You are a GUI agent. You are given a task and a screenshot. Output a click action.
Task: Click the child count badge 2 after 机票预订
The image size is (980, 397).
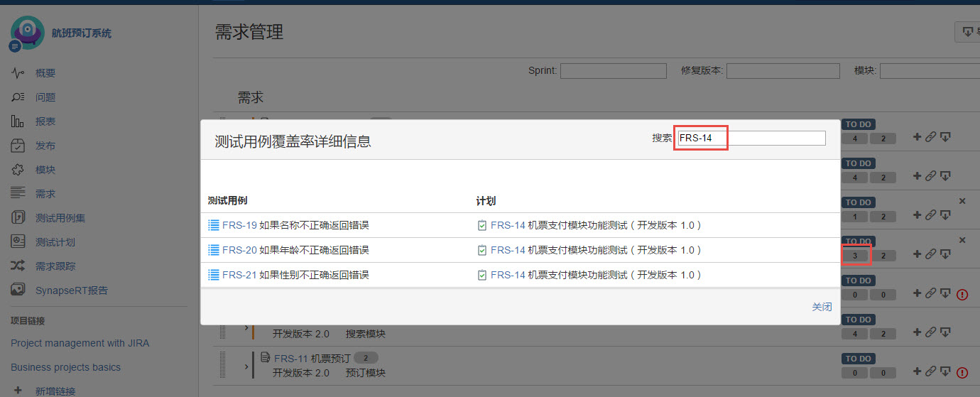coord(366,358)
